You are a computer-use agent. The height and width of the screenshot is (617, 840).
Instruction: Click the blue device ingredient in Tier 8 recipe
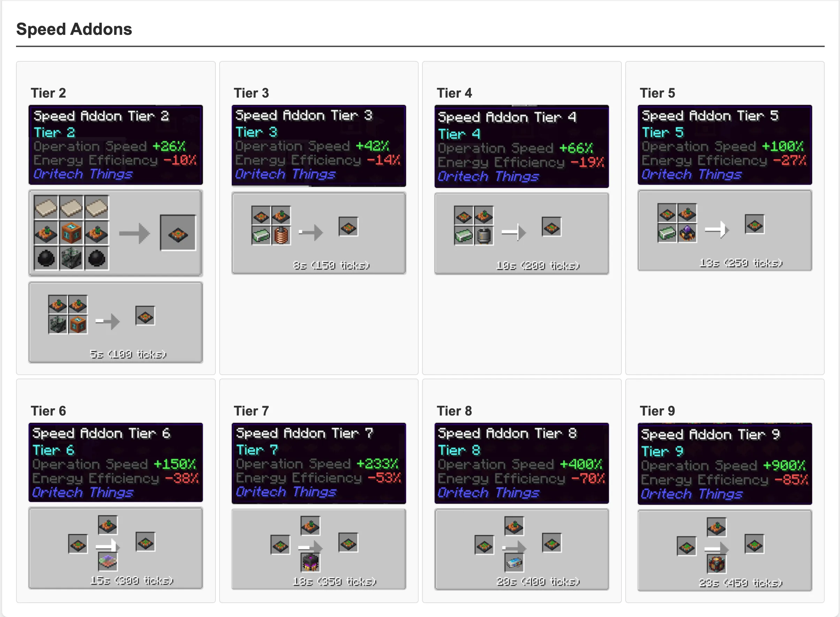tap(514, 563)
